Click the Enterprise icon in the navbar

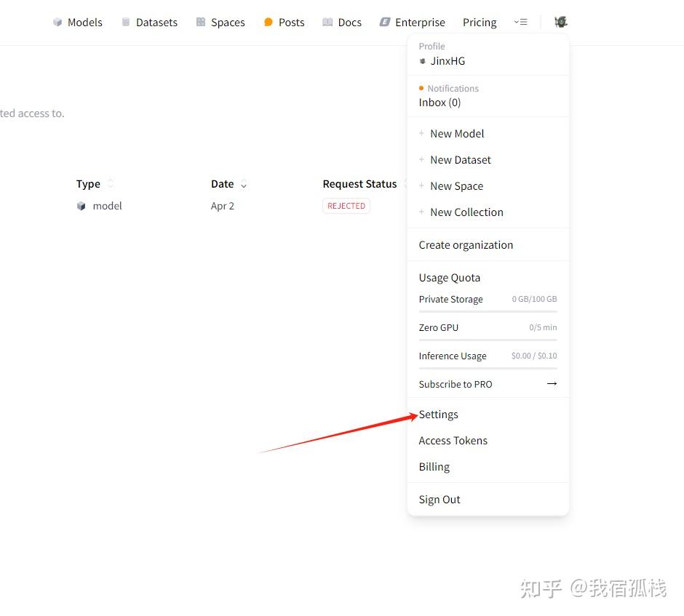pos(384,22)
